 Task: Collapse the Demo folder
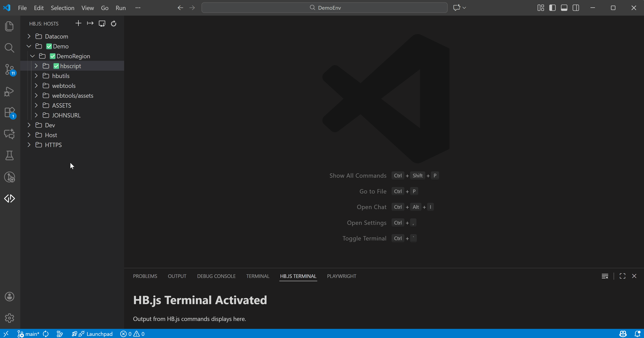29,46
